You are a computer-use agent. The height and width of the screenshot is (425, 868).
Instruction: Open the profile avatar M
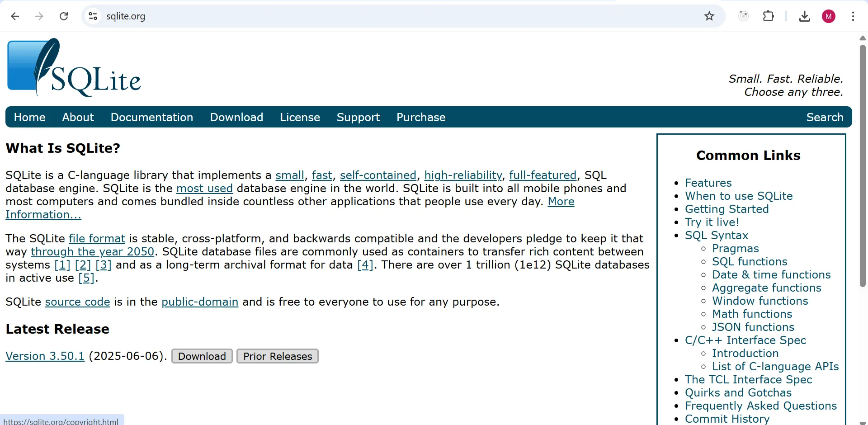pyautogui.click(x=829, y=16)
